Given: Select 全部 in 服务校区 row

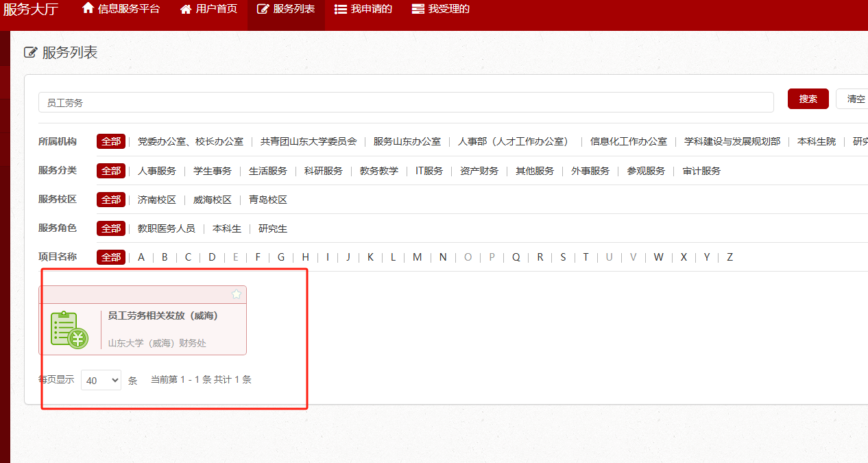Looking at the screenshot, I should [111, 200].
